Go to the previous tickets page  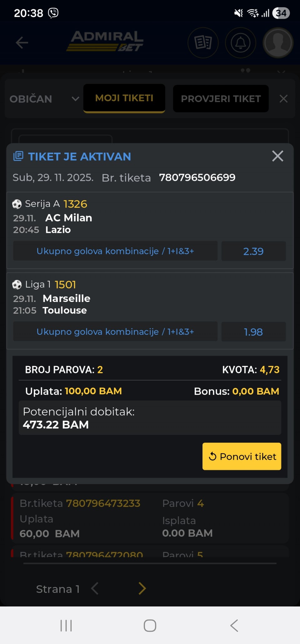(95, 589)
